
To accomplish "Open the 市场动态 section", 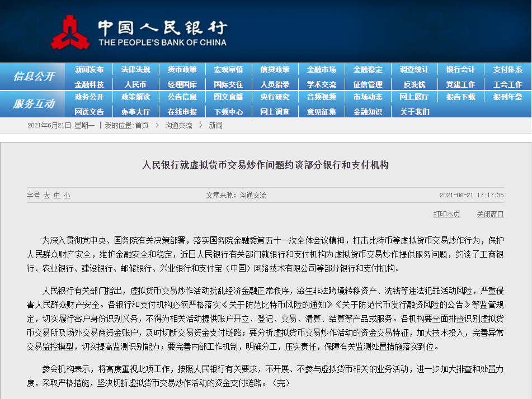I will click(368, 97).
